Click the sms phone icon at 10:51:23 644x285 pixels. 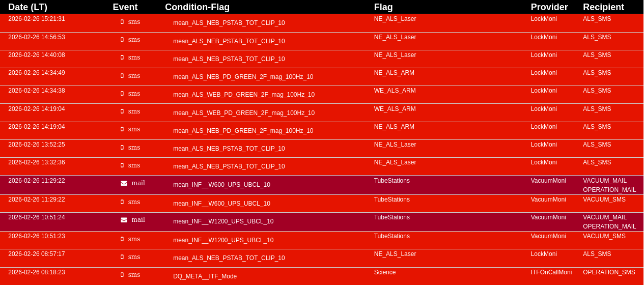coord(122,239)
